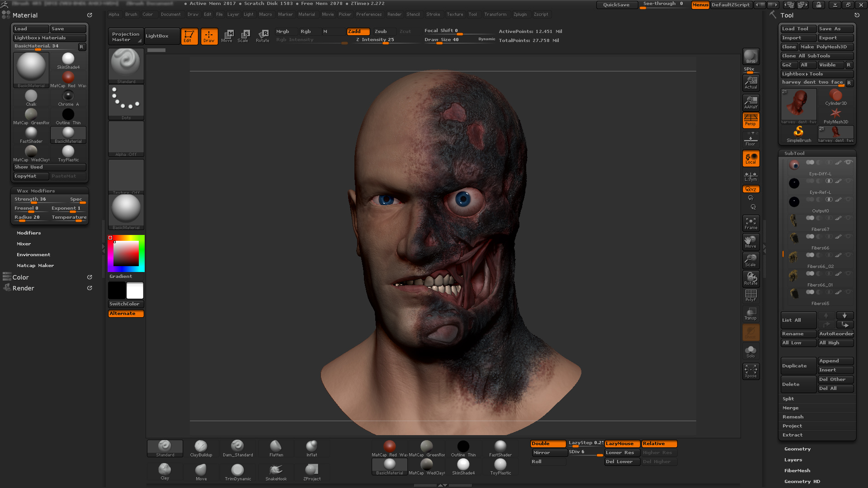Choose the Chrome A material
Viewport: 868px width, 488px height.
(x=68, y=98)
